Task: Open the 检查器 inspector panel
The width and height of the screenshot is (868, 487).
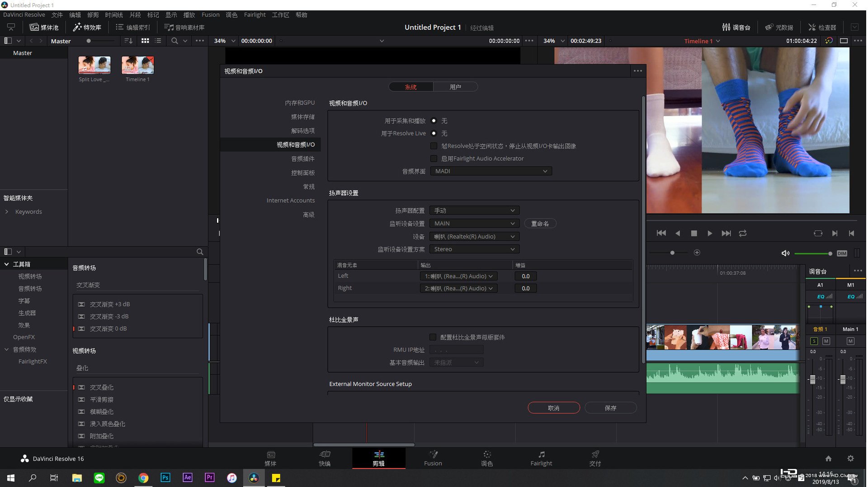Action: pyautogui.click(x=822, y=27)
